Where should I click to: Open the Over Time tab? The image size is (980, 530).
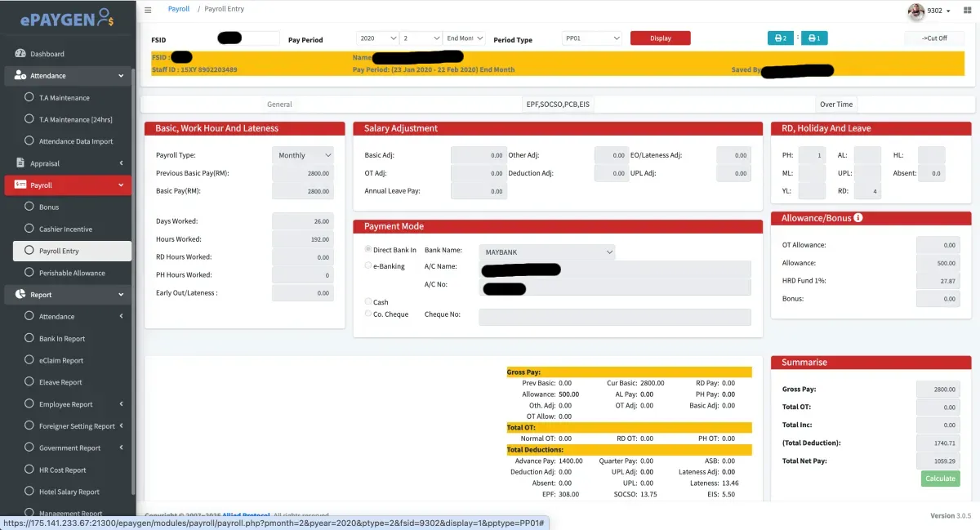pos(835,104)
